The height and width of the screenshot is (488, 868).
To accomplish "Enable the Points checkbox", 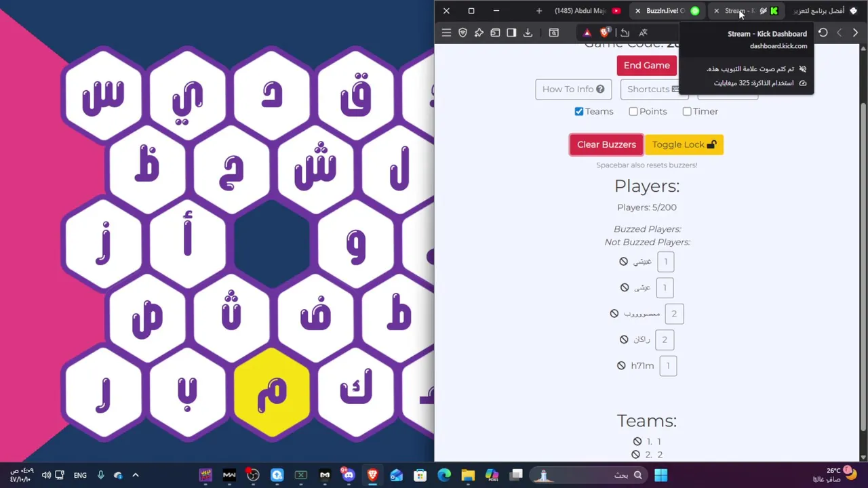I will point(633,111).
